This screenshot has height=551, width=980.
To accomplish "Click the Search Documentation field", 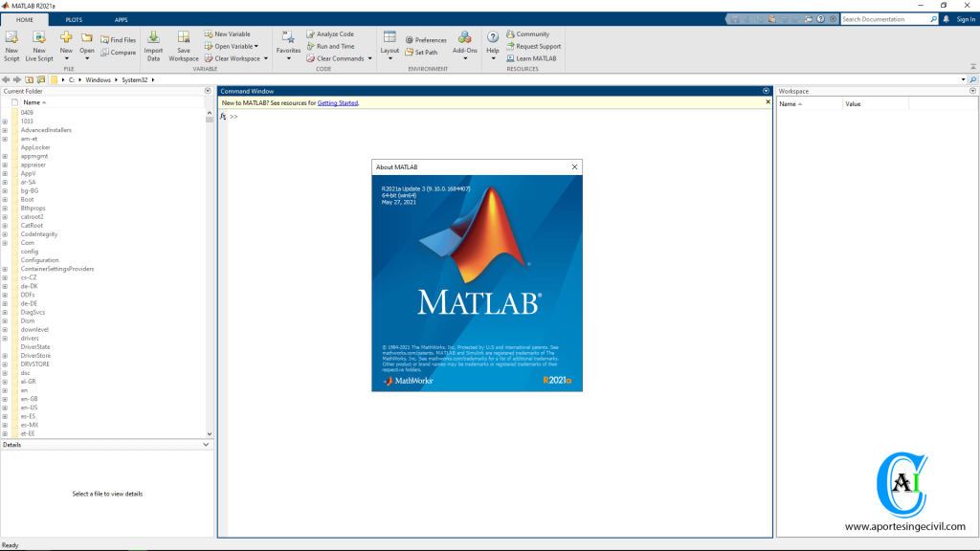I will (888, 18).
